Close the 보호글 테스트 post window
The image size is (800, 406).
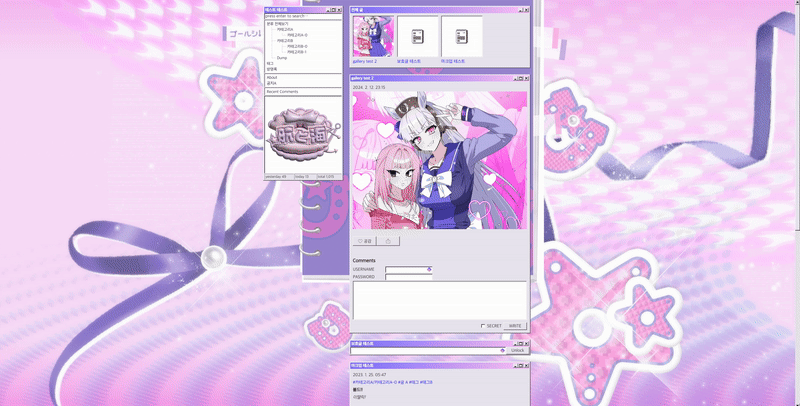527,344
